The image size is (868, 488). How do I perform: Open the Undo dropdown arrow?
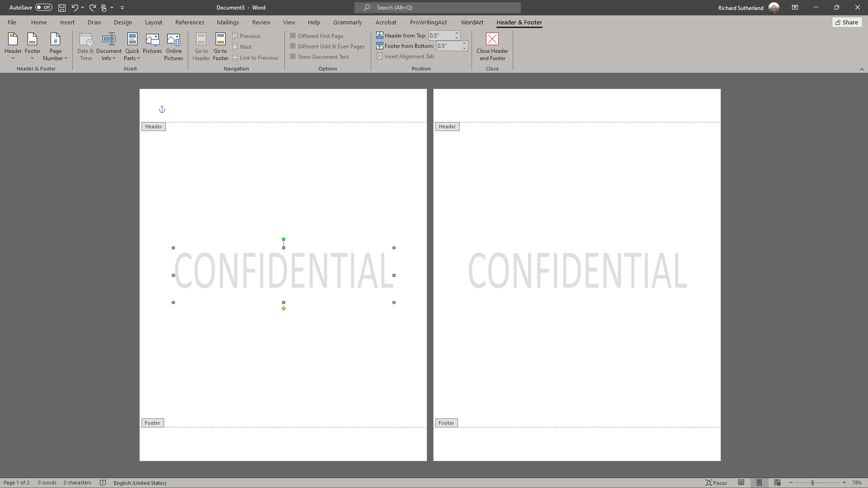tap(83, 8)
